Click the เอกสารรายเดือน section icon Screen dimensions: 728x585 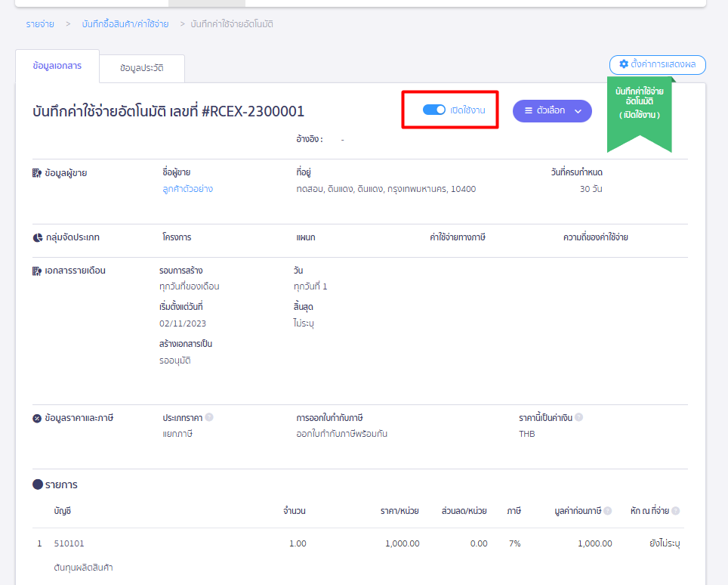point(37,271)
